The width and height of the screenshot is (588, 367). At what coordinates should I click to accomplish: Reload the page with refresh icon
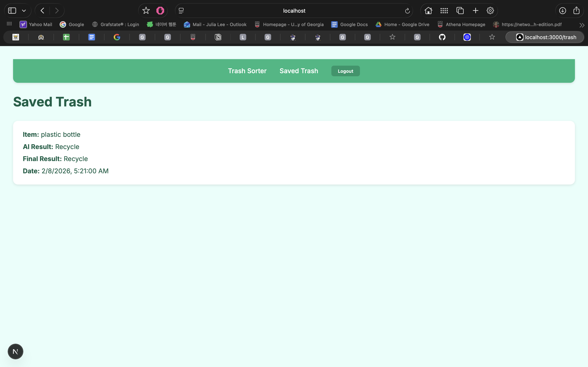pos(407,11)
